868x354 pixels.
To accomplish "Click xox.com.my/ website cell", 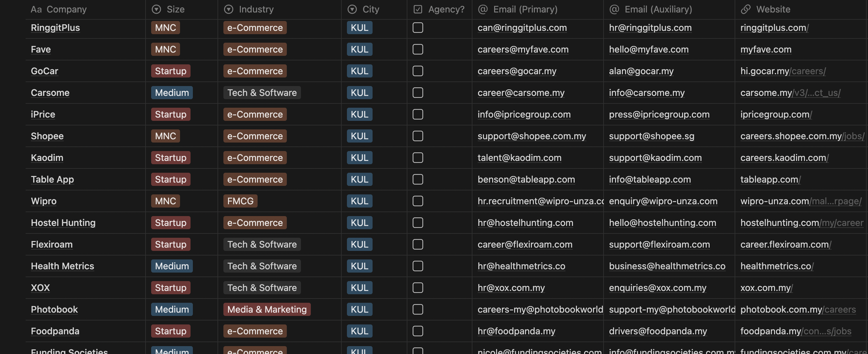I will 801,288.
